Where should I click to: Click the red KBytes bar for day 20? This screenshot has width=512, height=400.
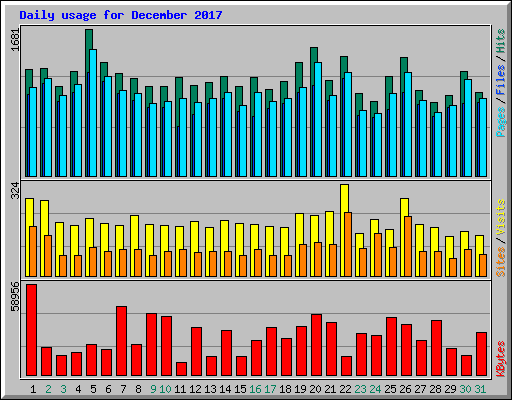[317, 345]
